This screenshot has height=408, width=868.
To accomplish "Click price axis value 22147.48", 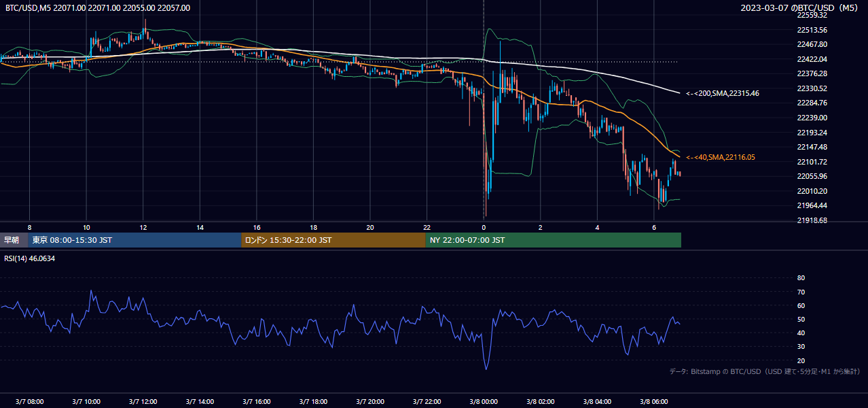I will tap(812, 147).
